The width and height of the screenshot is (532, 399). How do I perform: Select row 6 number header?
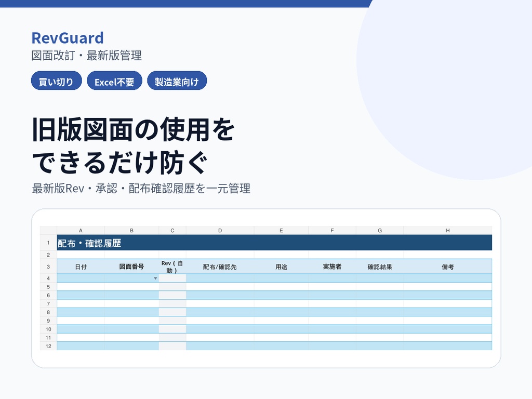click(48, 295)
